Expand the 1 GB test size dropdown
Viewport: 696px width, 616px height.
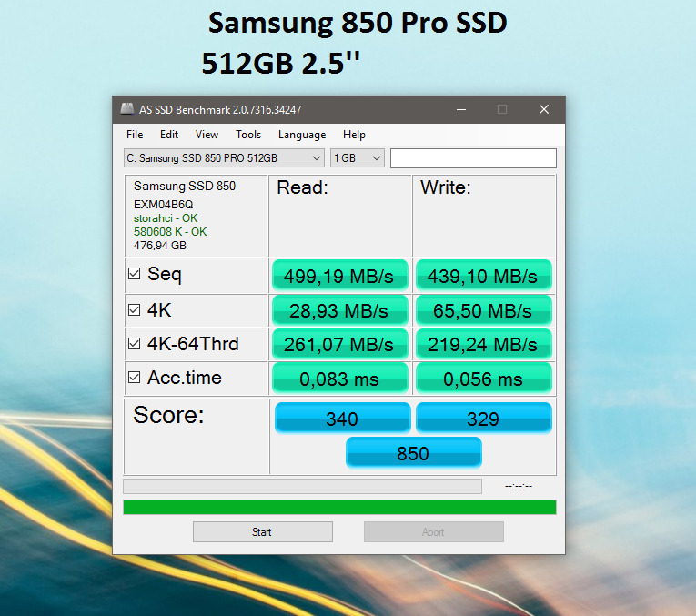pyautogui.click(x=358, y=158)
